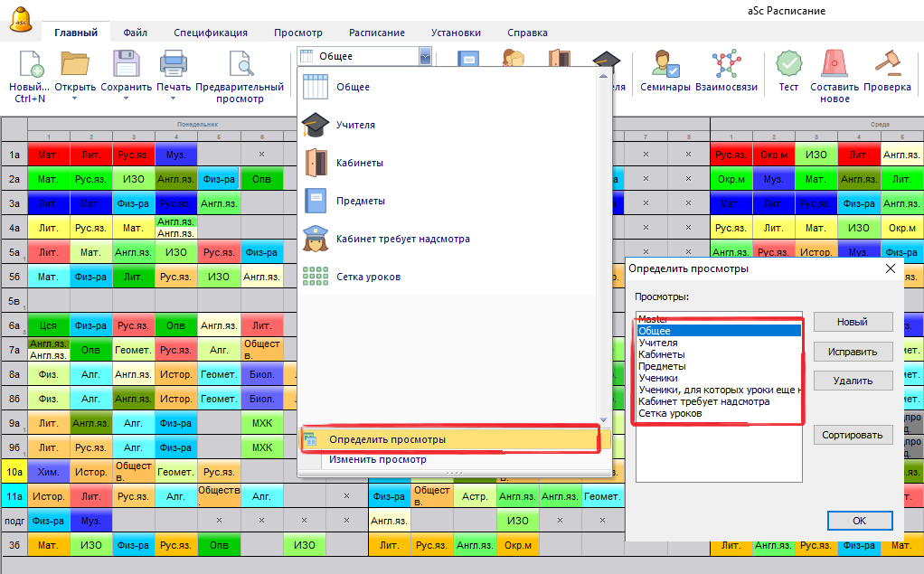Select Кабинеты in the Просмотры list

pyautogui.click(x=662, y=355)
